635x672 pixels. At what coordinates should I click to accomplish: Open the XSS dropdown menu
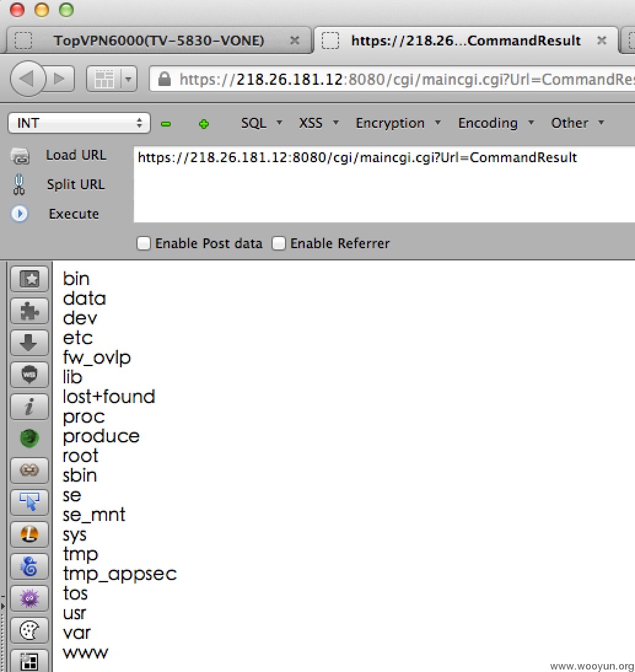click(x=318, y=123)
